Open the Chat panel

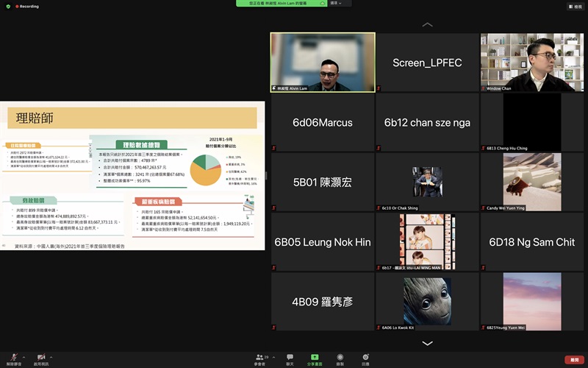pos(290,359)
